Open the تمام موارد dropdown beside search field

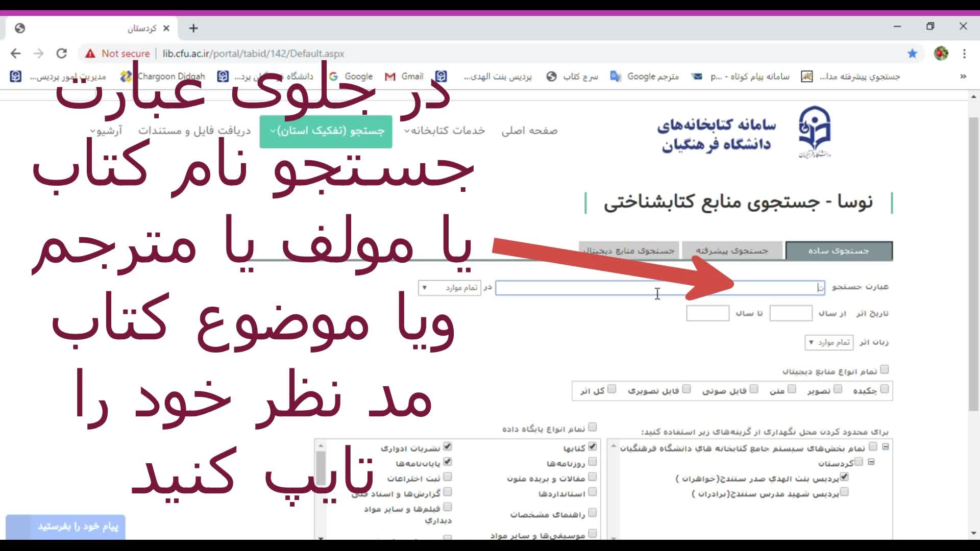[449, 288]
